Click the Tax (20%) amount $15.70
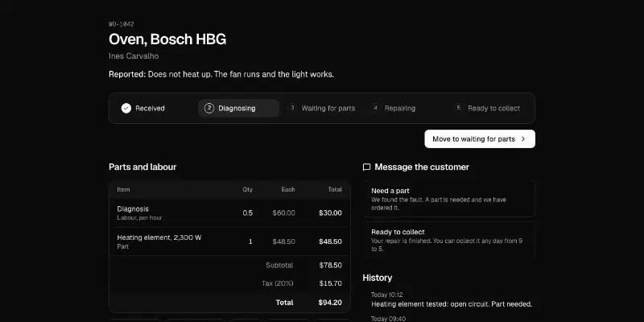Viewport: 644px width, 322px height. pos(331,283)
